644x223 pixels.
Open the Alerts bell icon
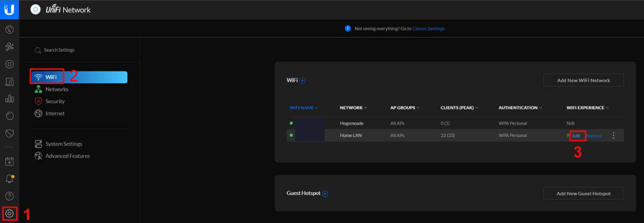(x=9, y=178)
